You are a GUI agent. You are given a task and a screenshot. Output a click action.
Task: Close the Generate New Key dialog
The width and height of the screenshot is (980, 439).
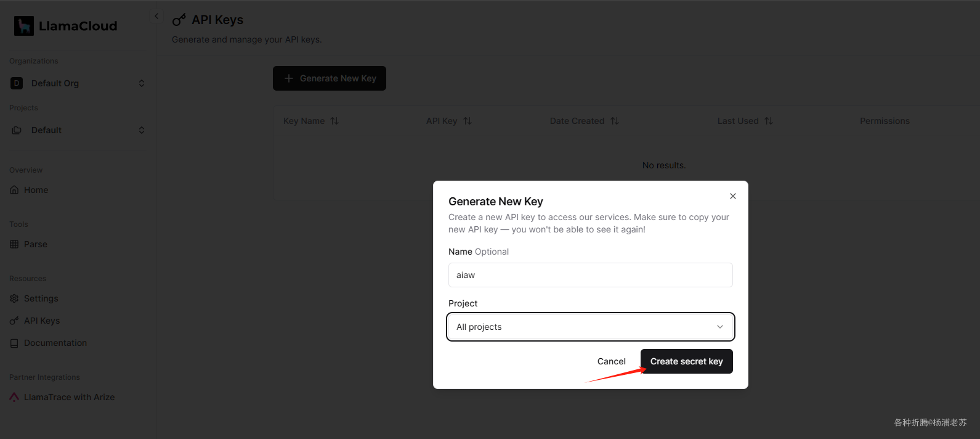point(732,196)
